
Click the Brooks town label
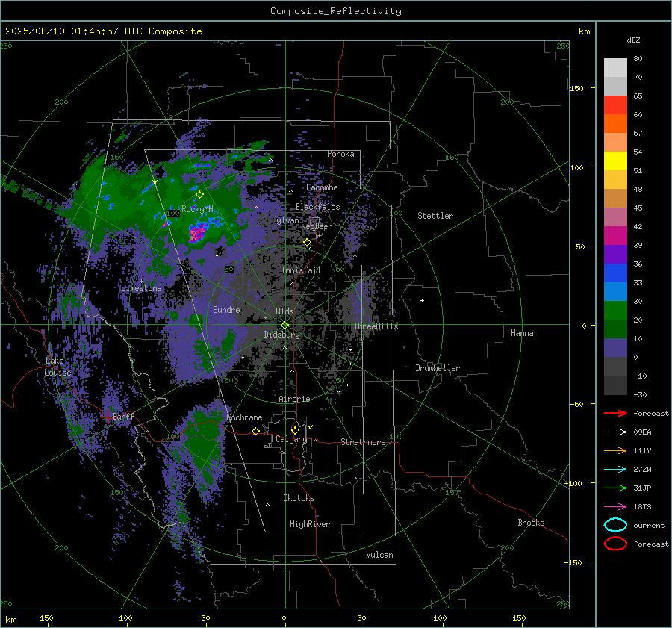[531, 523]
